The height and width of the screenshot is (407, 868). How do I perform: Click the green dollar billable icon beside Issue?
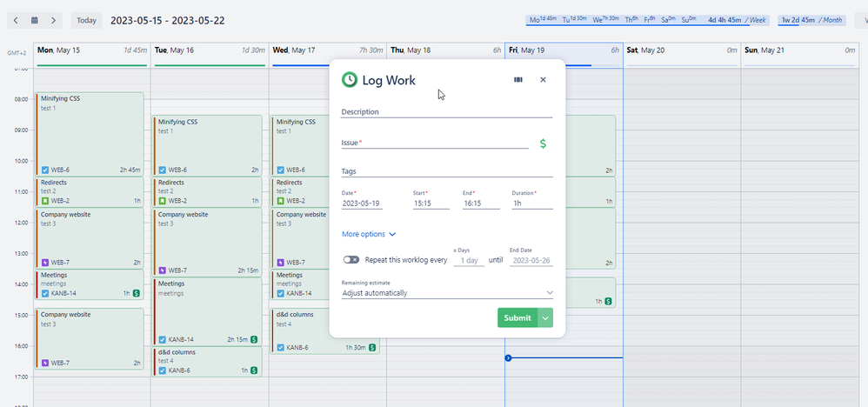[543, 143]
